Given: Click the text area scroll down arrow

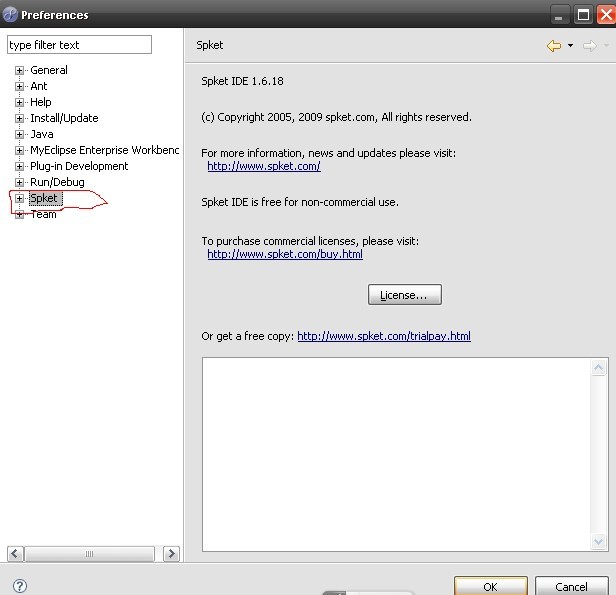Looking at the screenshot, I should click(598, 542).
